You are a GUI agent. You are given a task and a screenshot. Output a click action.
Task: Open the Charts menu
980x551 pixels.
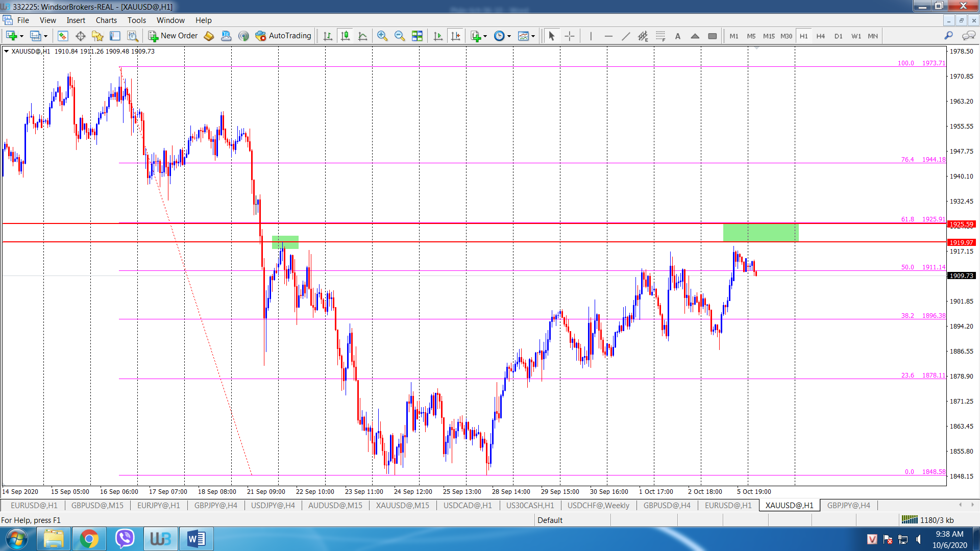click(x=106, y=20)
